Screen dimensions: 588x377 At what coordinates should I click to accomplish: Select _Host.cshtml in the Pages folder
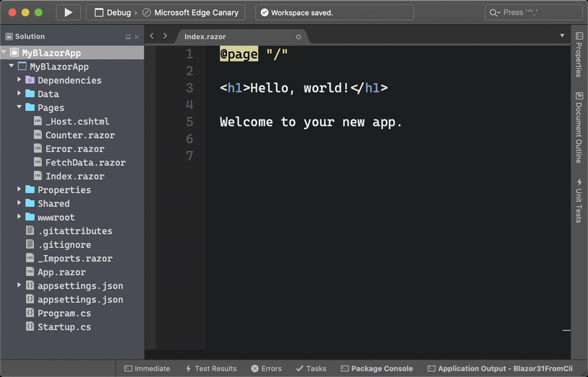78,121
